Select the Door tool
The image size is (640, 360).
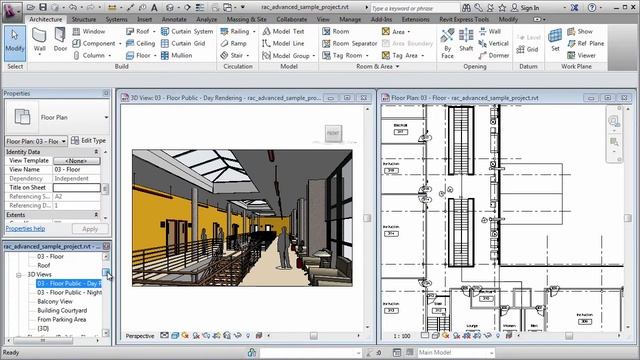click(60, 40)
